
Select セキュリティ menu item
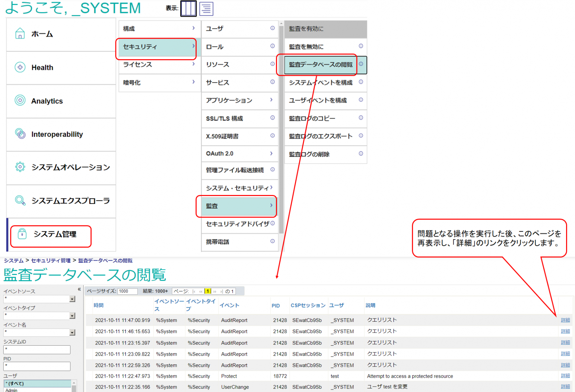tap(157, 47)
